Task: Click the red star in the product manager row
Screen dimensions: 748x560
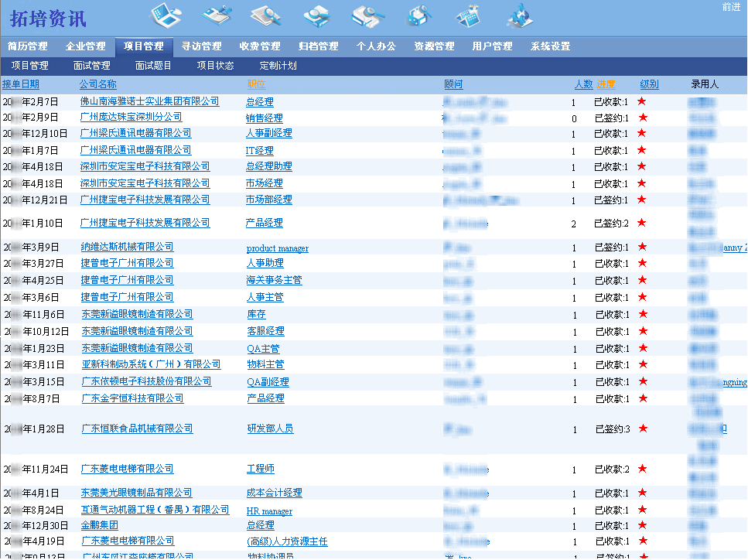Action: 643,247
